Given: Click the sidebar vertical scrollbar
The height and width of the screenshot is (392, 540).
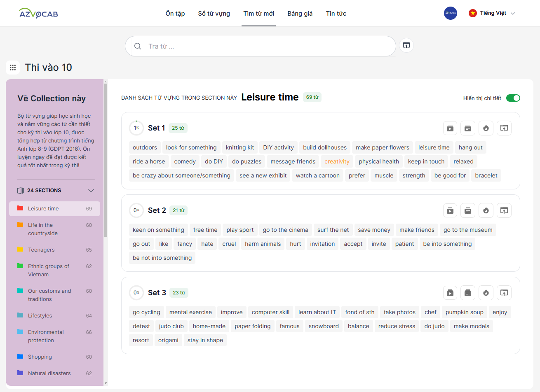Looking at the screenshot, I should click(x=106, y=161).
